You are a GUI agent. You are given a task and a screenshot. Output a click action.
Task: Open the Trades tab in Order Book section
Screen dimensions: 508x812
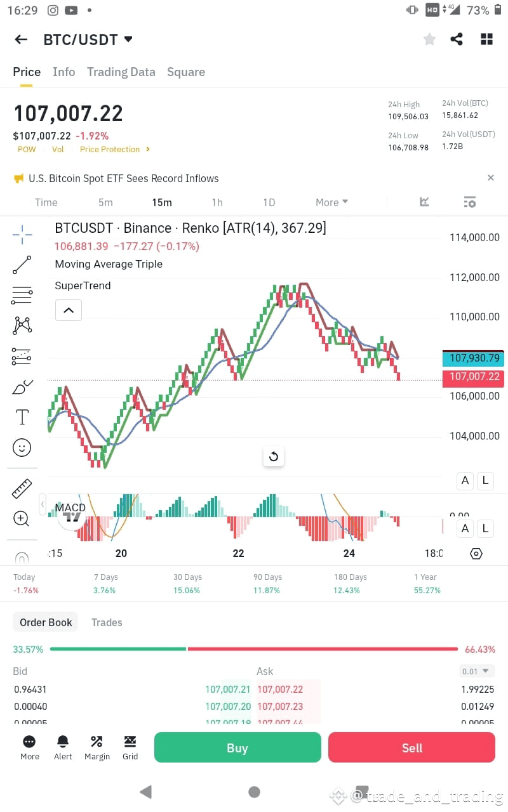(106, 622)
